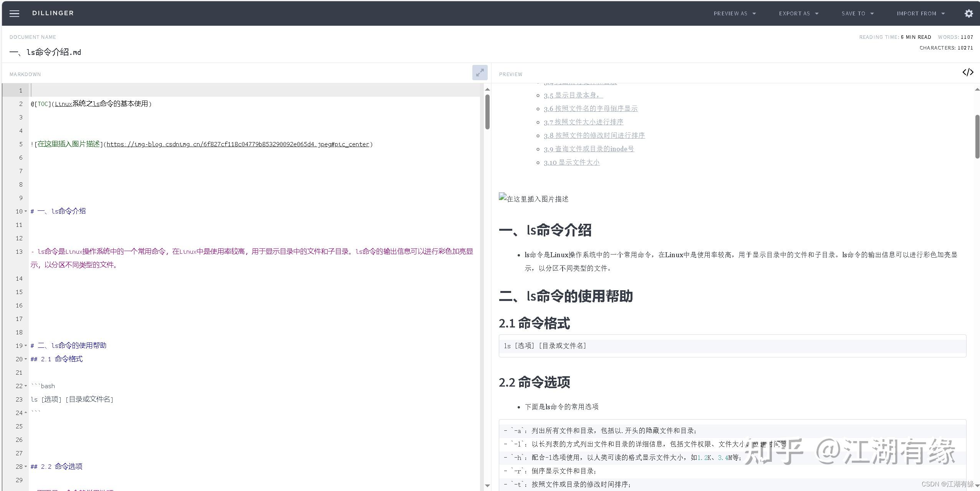Image resolution: width=980 pixels, height=491 pixels.
Task: Toggle the fold marker at line 24
Action: [x=25, y=413]
